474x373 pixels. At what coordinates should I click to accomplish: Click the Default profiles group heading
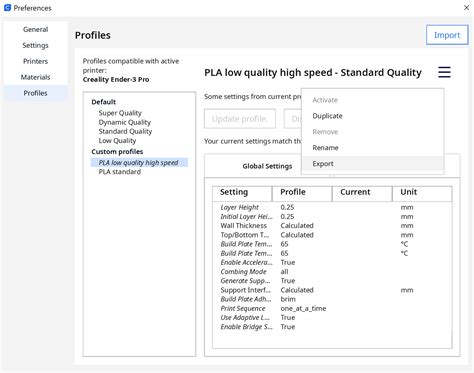(104, 102)
